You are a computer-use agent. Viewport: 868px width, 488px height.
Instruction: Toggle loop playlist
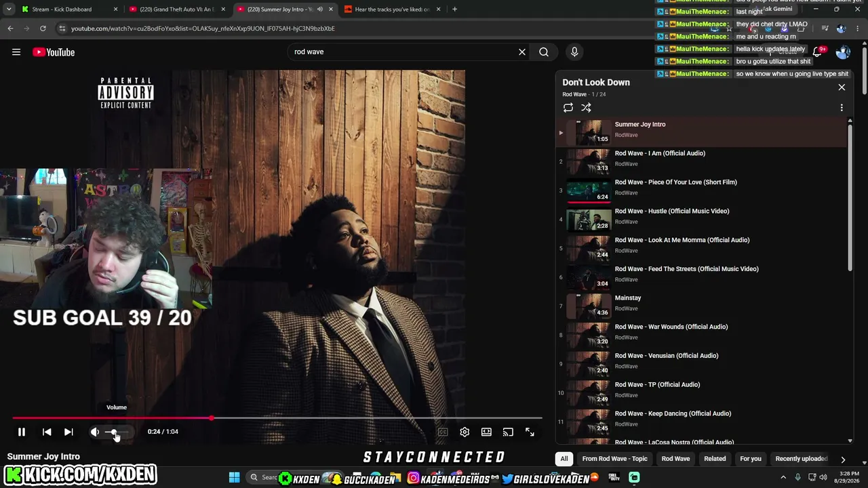568,108
